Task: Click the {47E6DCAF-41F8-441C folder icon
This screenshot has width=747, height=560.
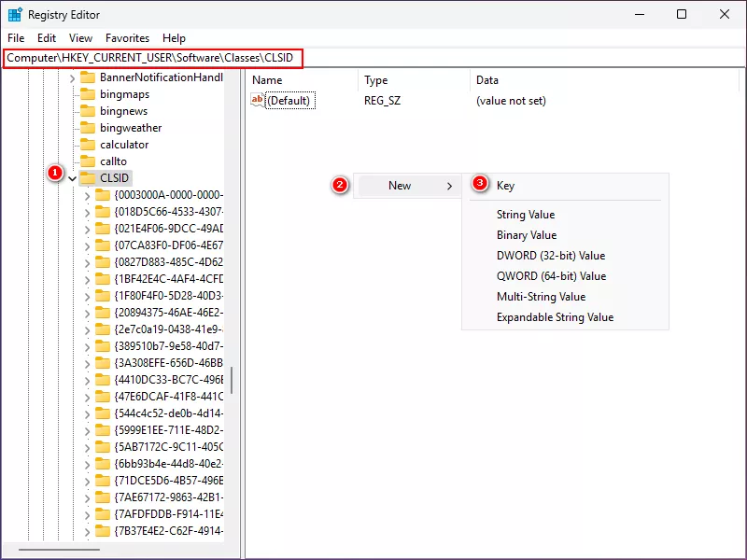Action: pos(103,396)
